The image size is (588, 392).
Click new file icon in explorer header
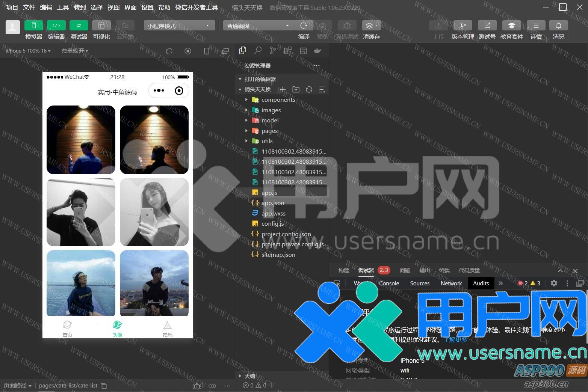(283, 90)
